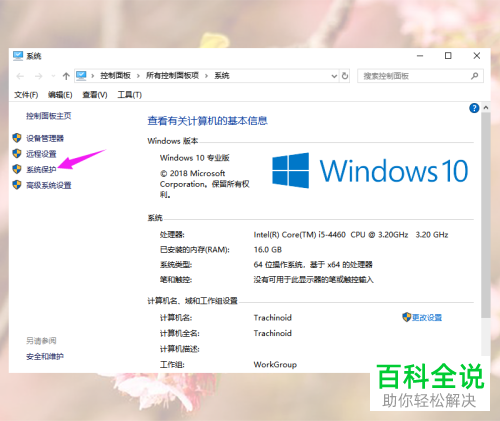Viewport: 500px width, 421px height.
Task: Click the scrollbar up arrow
Action: click(486, 108)
